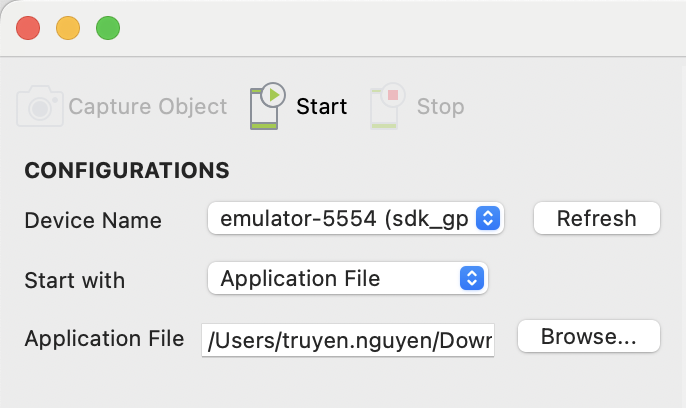Click the CONFIGURATIONS heading
686x408 pixels.
click(x=127, y=170)
